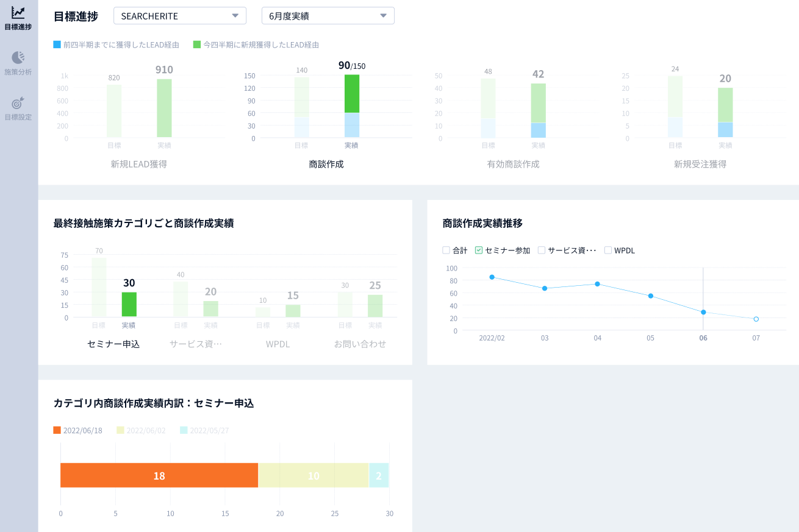Click the WPDL 実績 bar showing 15
The image size is (799, 532).
(293, 311)
